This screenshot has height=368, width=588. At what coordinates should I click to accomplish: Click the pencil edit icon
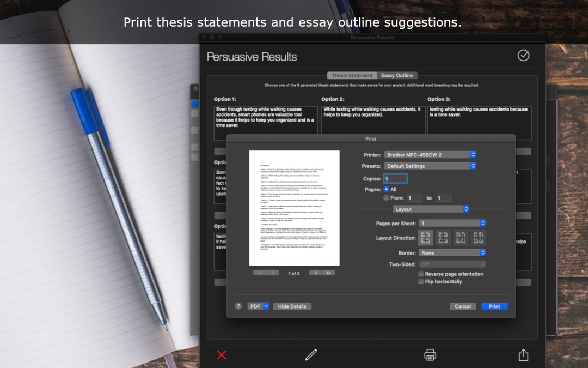click(x=311, y=354)
